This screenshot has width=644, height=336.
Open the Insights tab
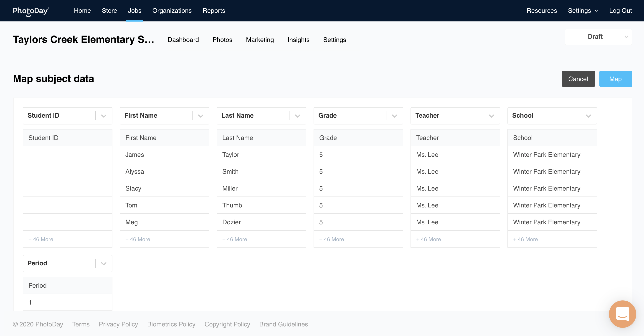click(298, 40)
